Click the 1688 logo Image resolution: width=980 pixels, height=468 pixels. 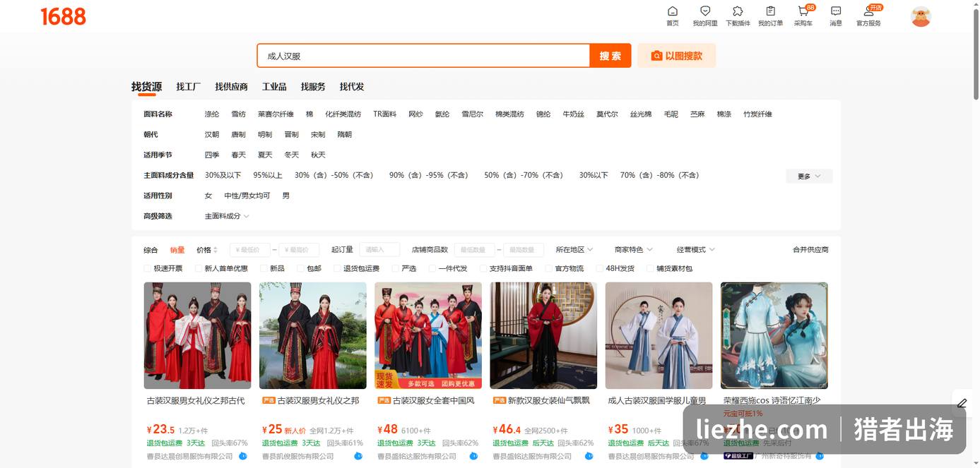63,16
